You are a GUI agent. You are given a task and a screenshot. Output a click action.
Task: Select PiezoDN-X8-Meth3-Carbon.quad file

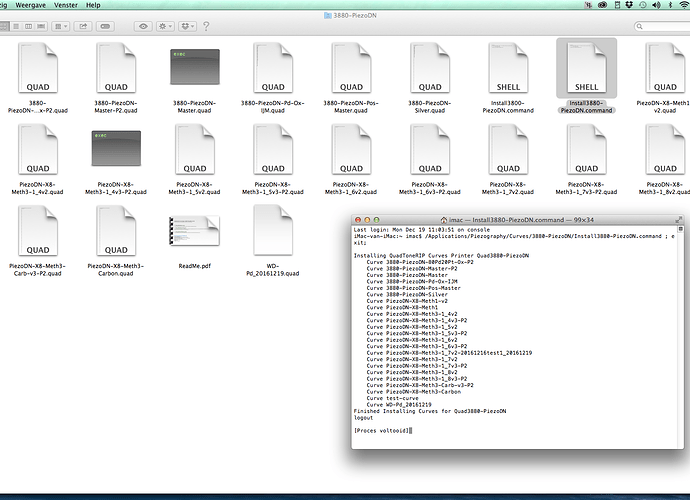(x=116, y=233)
